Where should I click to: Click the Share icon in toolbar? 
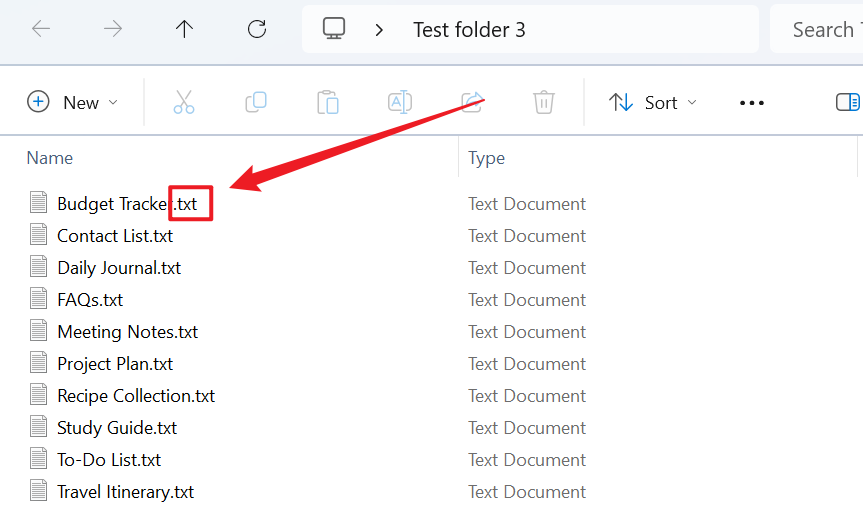point(472,102)
